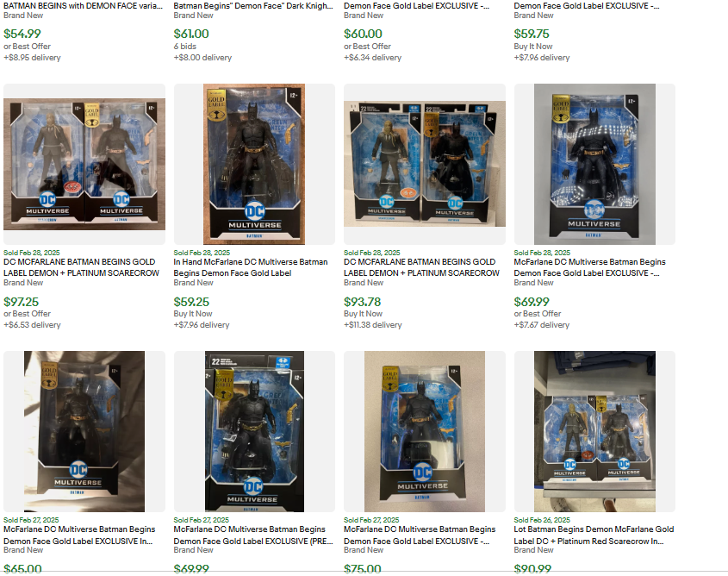Image resolution: width=728 pixels, height=576 pixels.
Task: Open the $59.75 Demon Face Gold Label title
Action: (587, 5)
